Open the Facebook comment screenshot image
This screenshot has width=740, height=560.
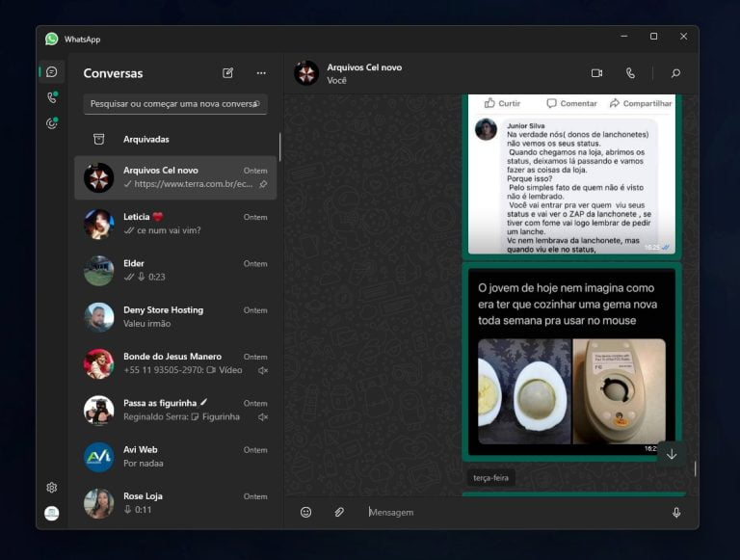571,173
